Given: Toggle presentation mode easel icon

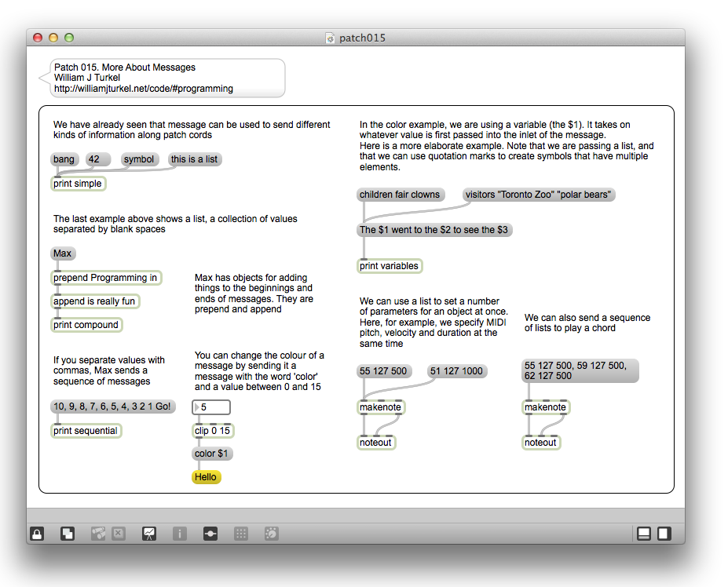Looking at the screenshot, I should [x=148, y=534].
